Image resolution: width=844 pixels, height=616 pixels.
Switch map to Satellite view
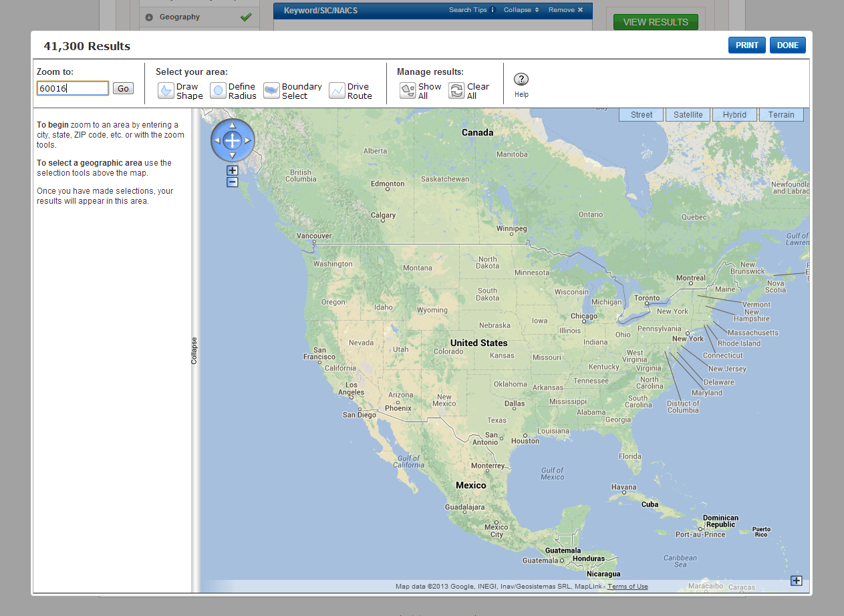[688, 115]
